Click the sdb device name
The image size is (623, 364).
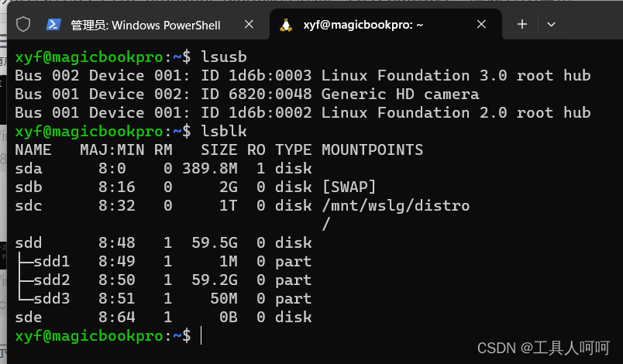click(29, 187)
